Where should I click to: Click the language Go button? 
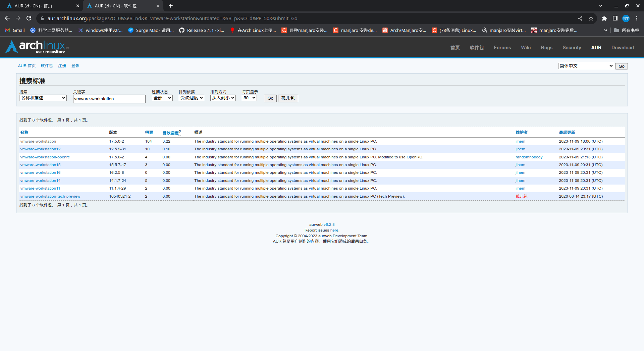point(622,66)
